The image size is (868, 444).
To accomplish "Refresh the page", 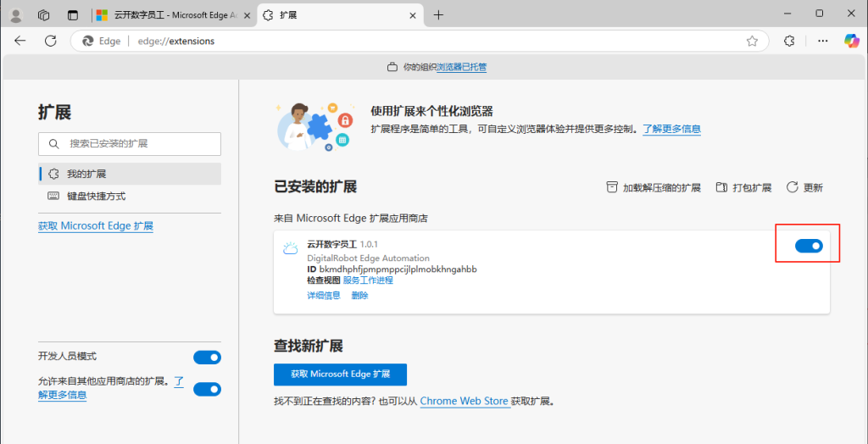I will pos(51,41).
